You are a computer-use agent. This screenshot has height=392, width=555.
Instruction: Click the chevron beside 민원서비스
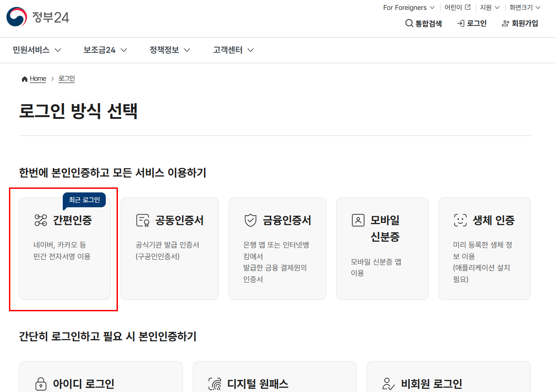[57, 50]
